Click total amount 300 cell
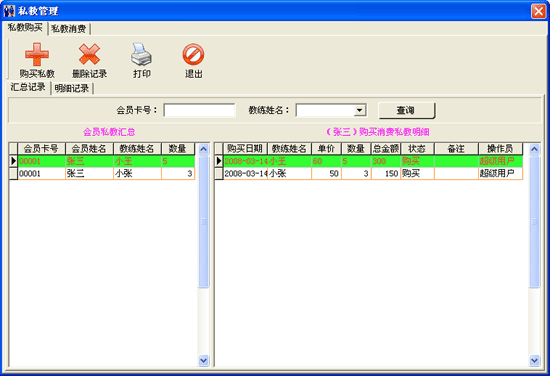The height and width of the screenshot is (376, 550). [x=386, y=161]
